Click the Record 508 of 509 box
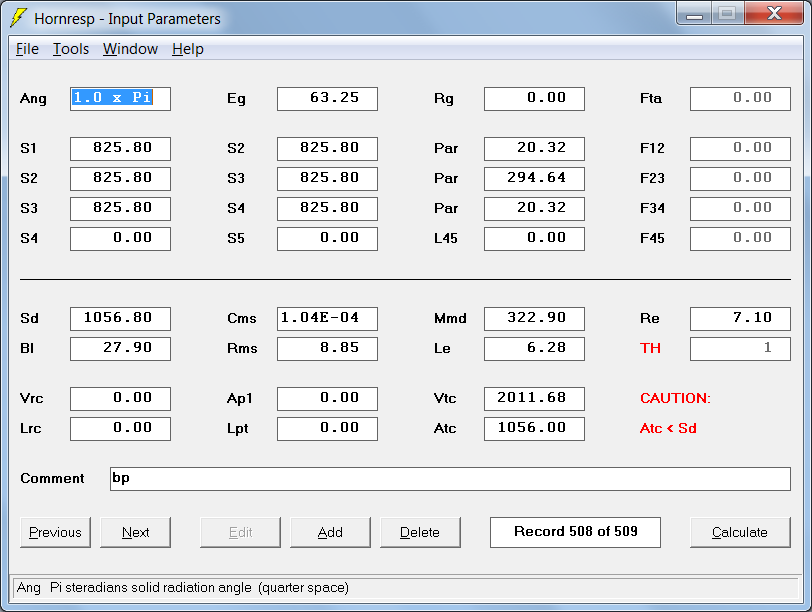 (575, 532)
